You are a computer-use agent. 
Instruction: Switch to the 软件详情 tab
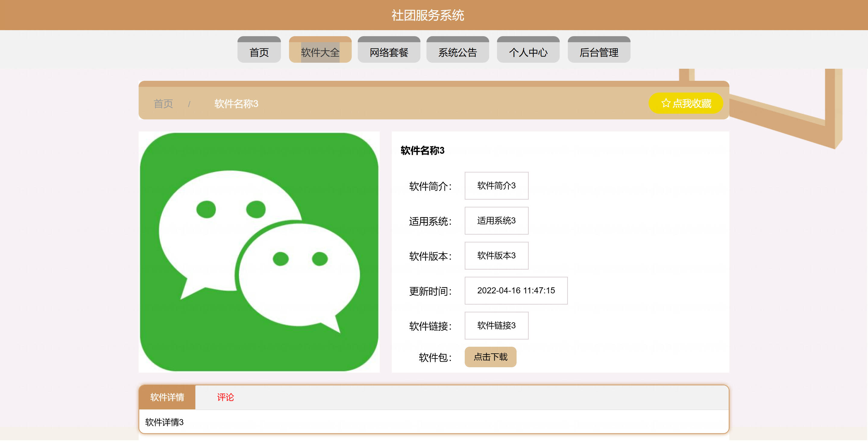coord(167,397)
